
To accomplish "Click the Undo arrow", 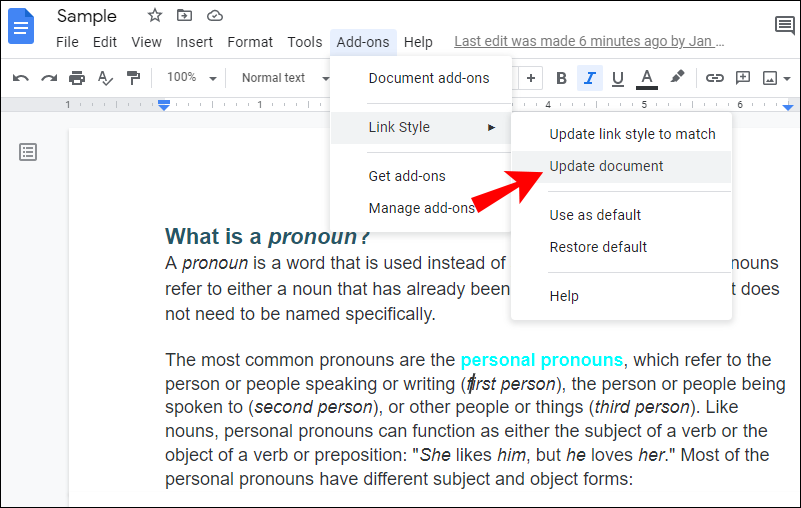I will (20, 78).
